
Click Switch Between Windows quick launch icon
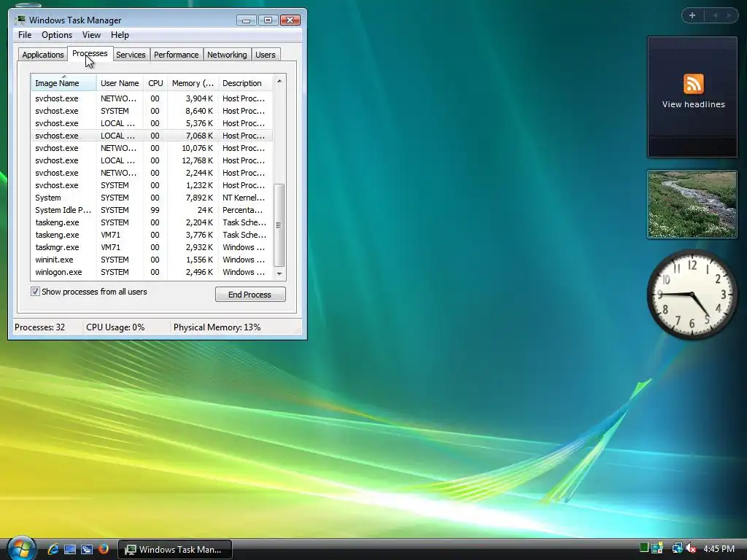pos(87,549)
